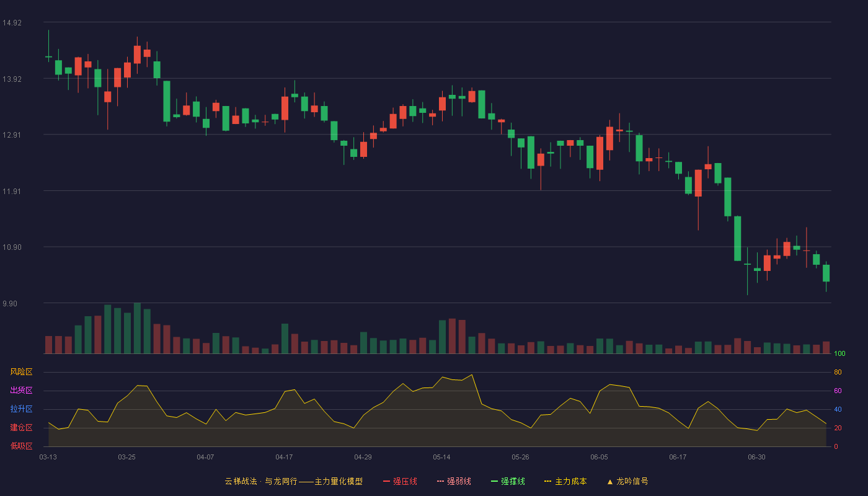Click the 云梯战法 · 与龙同行 主力量化模型 title
Image resolution: width=868 pixels, height=496 pixels.
(x=294, y=481)
